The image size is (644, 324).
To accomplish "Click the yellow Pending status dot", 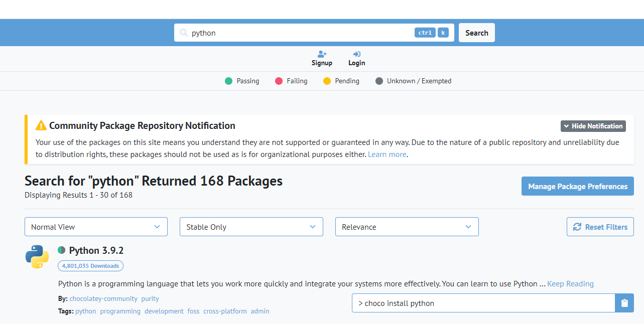I will pos(327,81).
